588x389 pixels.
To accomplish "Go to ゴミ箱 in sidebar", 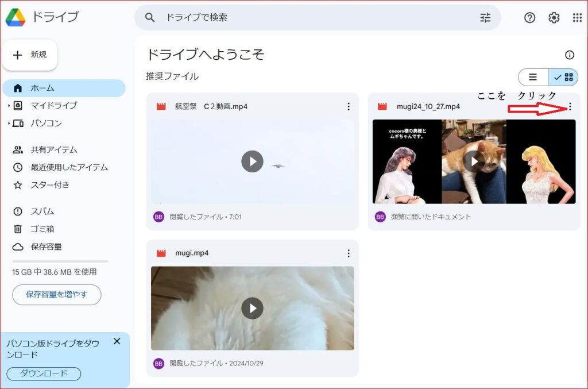I will [x=42, y=229].
